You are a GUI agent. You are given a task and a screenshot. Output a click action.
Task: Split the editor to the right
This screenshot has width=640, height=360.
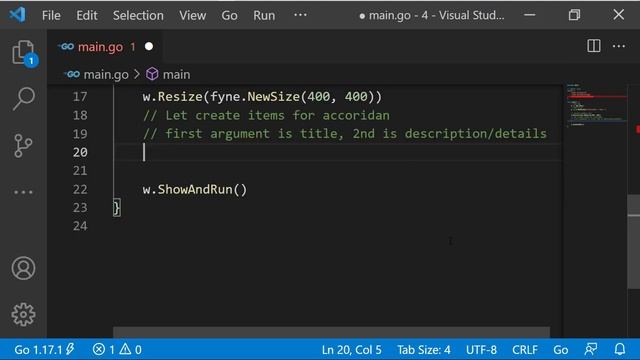pos(593,46)
